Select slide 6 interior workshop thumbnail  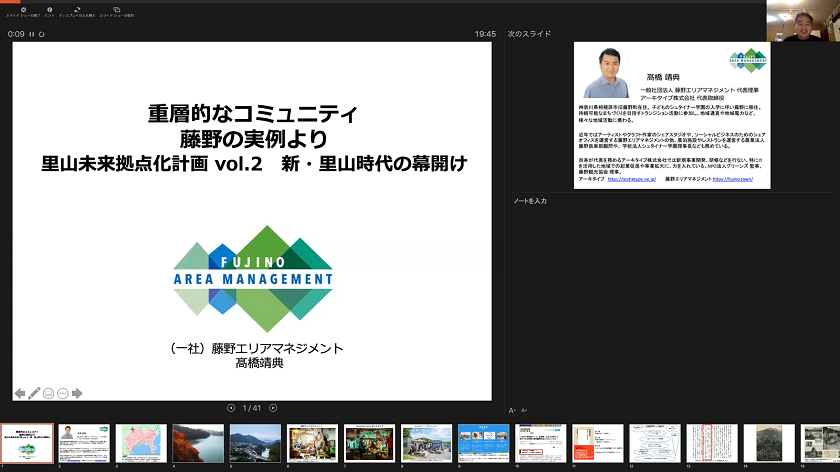(312, 443)
